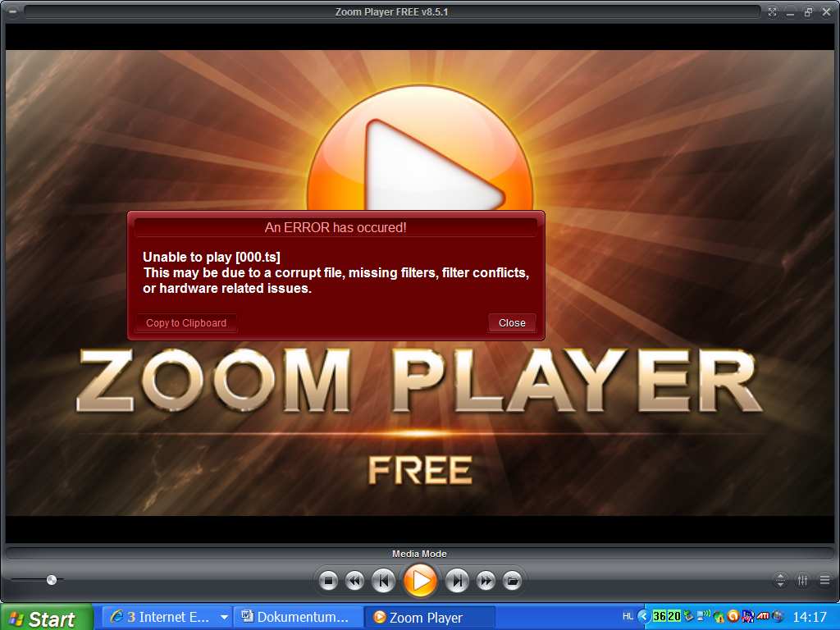Click the 'Unable to play [000.ts]' text
The height and width of the screenshot is (630, 840).
(x=212, y=257)
